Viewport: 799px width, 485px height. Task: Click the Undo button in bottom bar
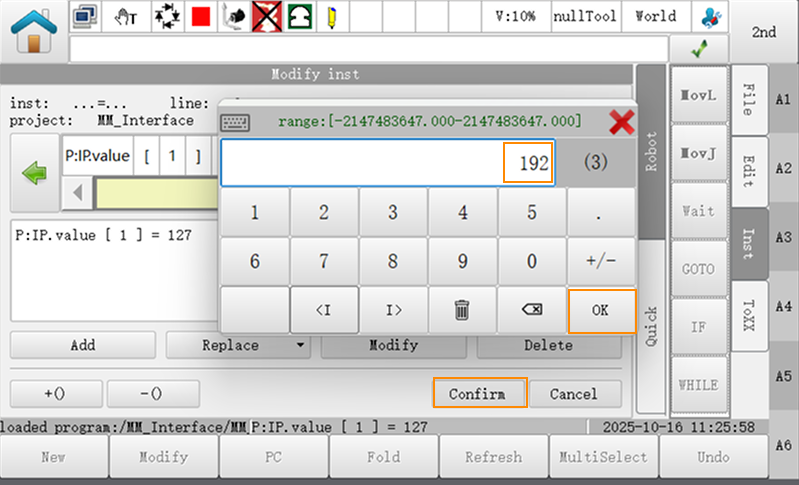click(713, 457)
